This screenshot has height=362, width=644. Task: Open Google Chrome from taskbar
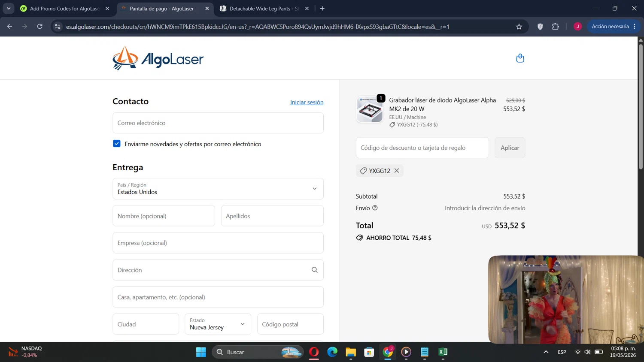388,352
